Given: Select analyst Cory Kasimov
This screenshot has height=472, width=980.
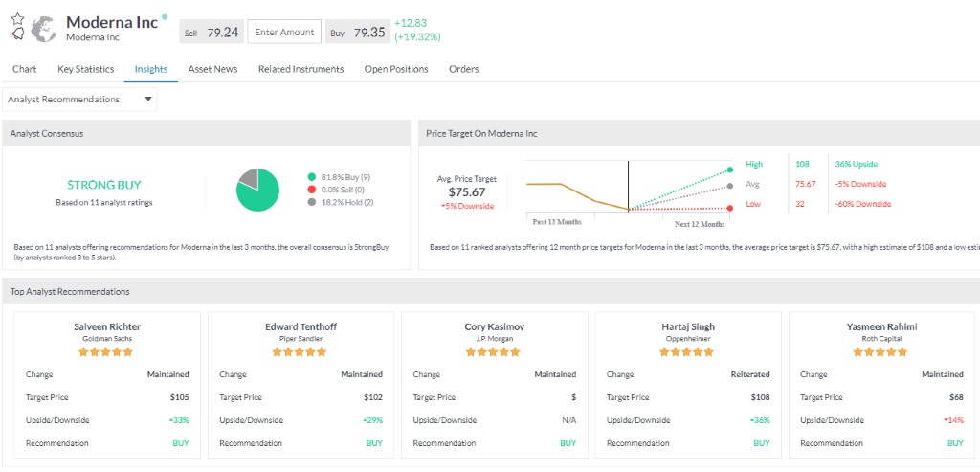Looking at the screenshot, I should (495, 326).
